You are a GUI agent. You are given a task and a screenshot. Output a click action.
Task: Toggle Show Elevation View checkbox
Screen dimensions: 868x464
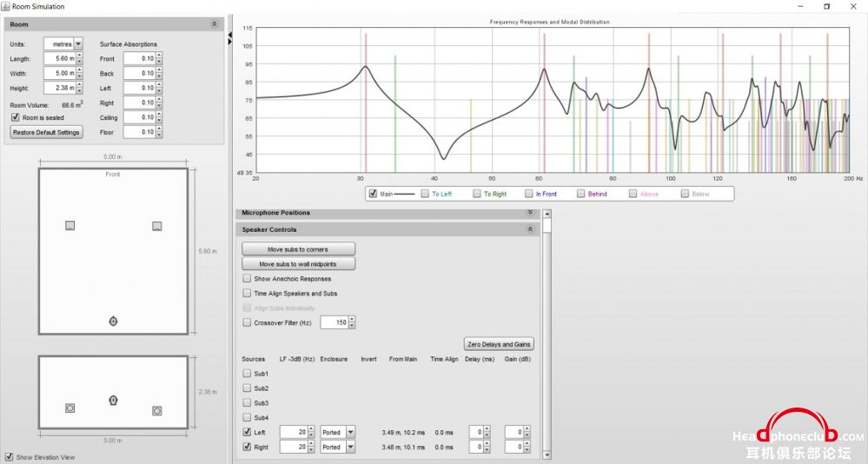pos(9,457)
